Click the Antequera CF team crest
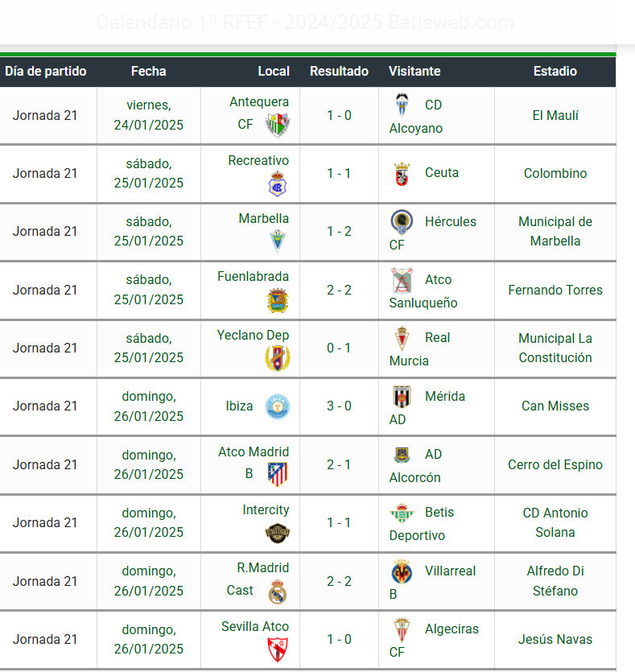This screenshot has height=672, width=635. click(x=277, y=125)
